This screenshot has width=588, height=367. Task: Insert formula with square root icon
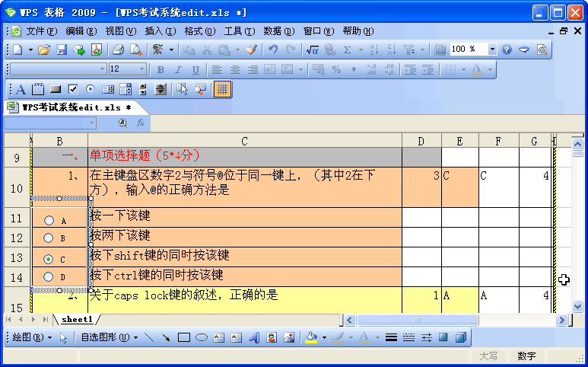point(312,49)
